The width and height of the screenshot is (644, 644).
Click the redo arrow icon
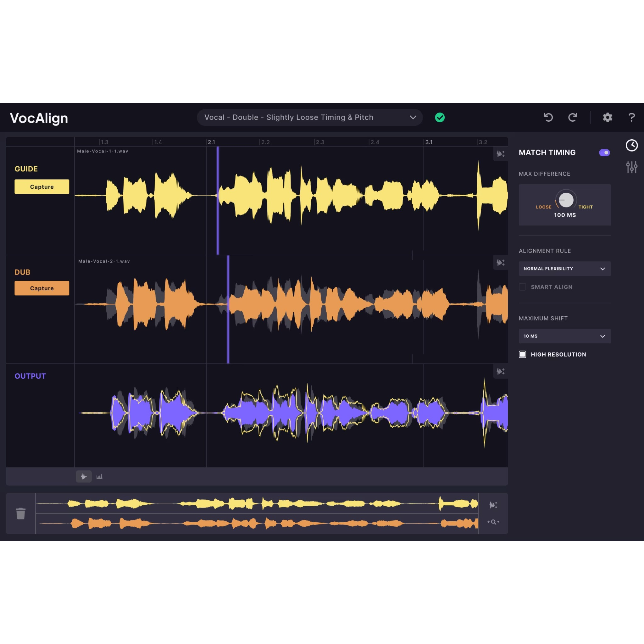pyautogui.click(x=573, y=117)
